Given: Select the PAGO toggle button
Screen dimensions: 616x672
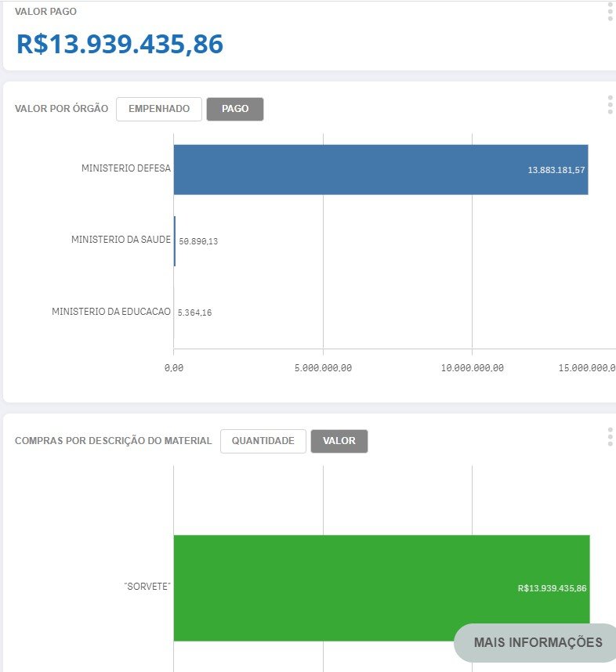Looking at the screenshot, I should coord(235,109).
